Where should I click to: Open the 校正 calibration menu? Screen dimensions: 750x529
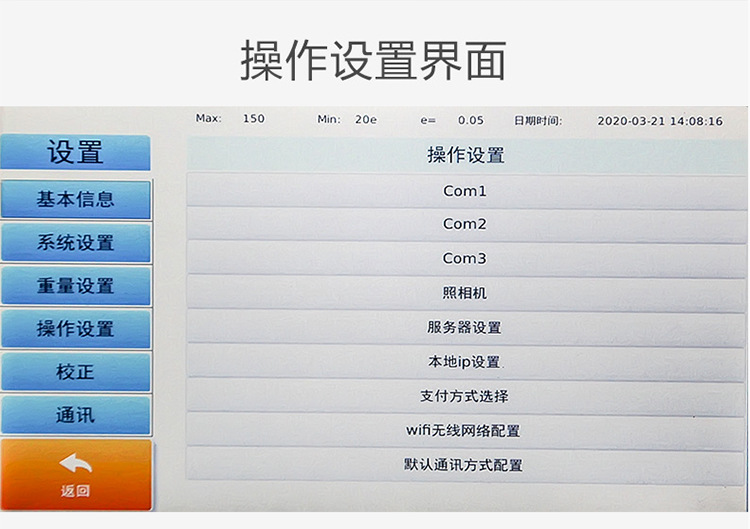point(76,372)
